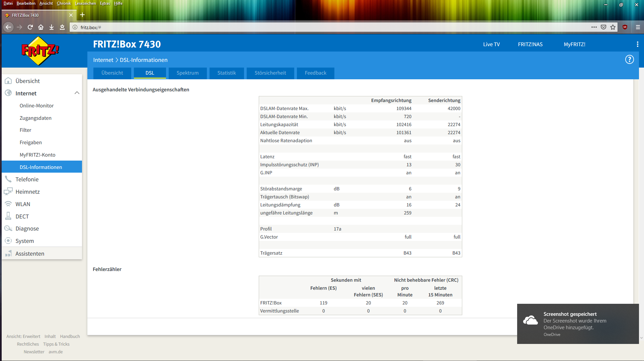Click the browser home icon
644x361 pixels.
[x=41, y=27]
